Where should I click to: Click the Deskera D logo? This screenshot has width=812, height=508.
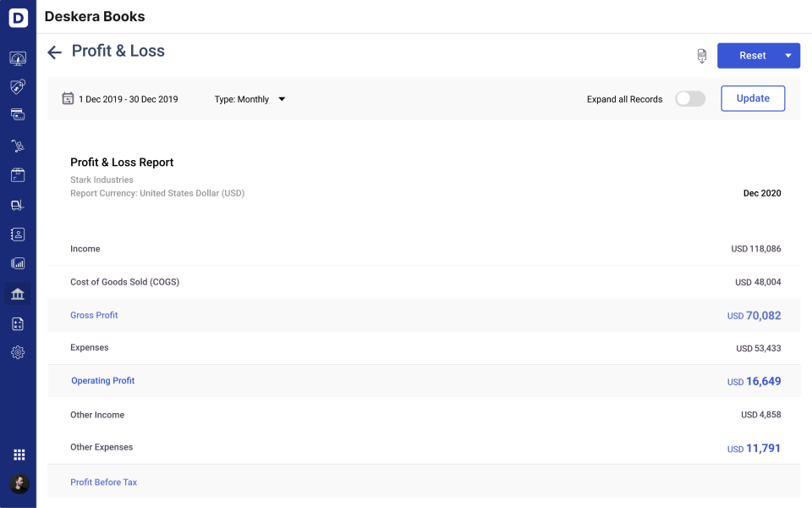18,18
